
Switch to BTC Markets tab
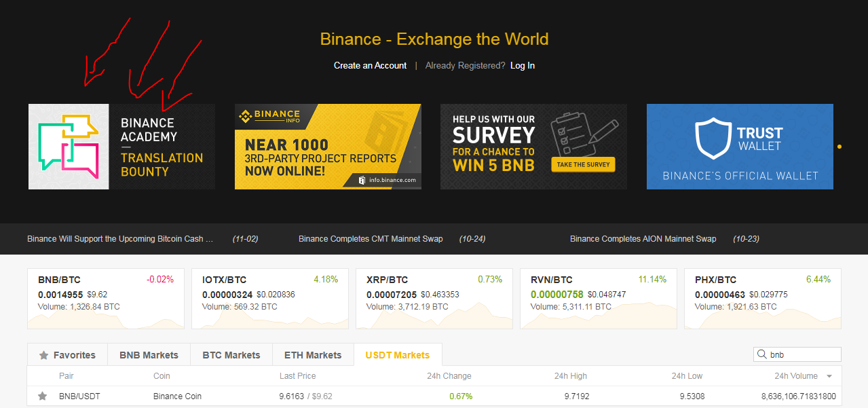pyautogui.click(x=231, y=354)
